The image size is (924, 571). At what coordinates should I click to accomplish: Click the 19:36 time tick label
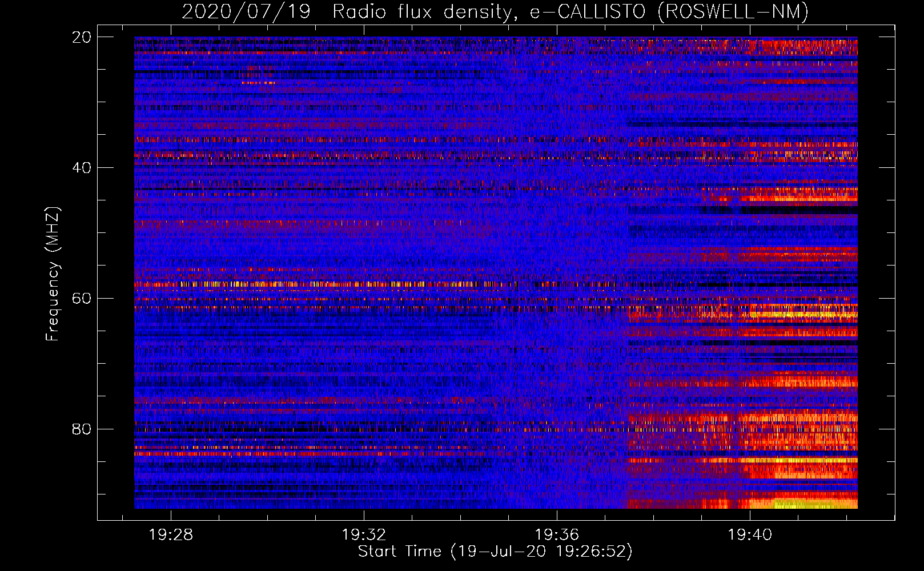tap(557, 535)
